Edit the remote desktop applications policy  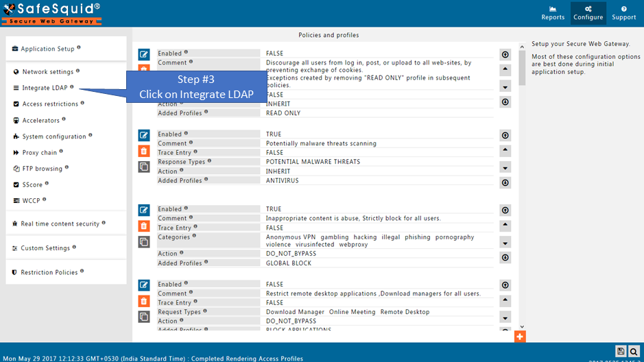144,285
